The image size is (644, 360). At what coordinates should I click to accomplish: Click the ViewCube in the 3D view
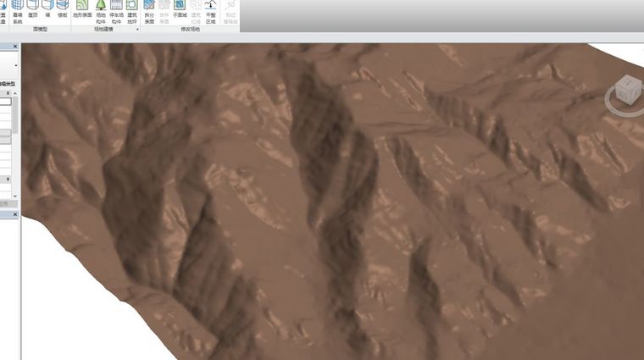[x=629, y=89]
